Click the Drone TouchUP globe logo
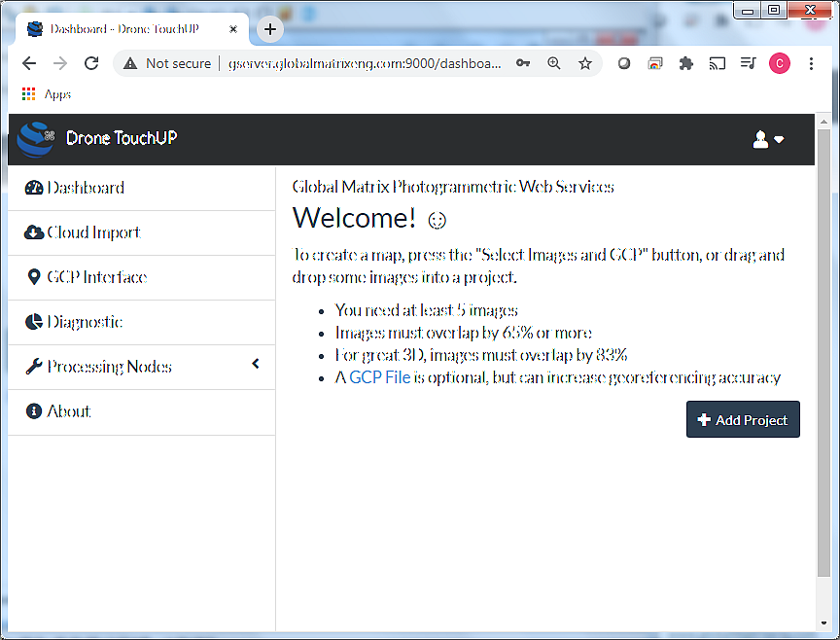 pyautogui.click(x=35, y=139)
